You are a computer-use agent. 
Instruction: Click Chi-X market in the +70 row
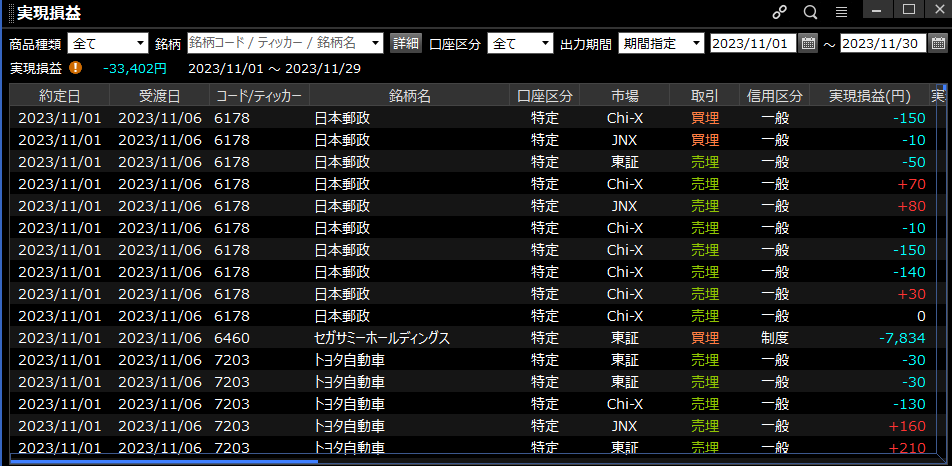(625, 184)
